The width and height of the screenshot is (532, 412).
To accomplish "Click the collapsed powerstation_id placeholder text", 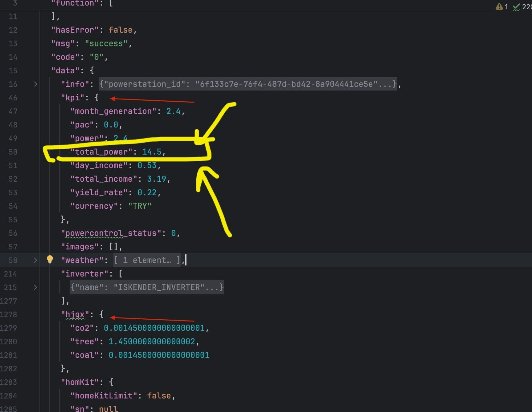I will click(248, 84).
